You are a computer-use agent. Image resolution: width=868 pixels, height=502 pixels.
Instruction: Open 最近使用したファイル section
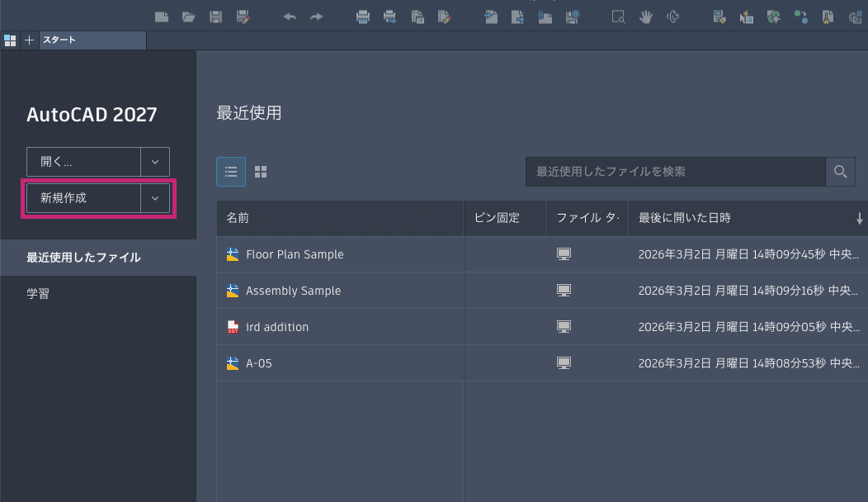[98, 258]
